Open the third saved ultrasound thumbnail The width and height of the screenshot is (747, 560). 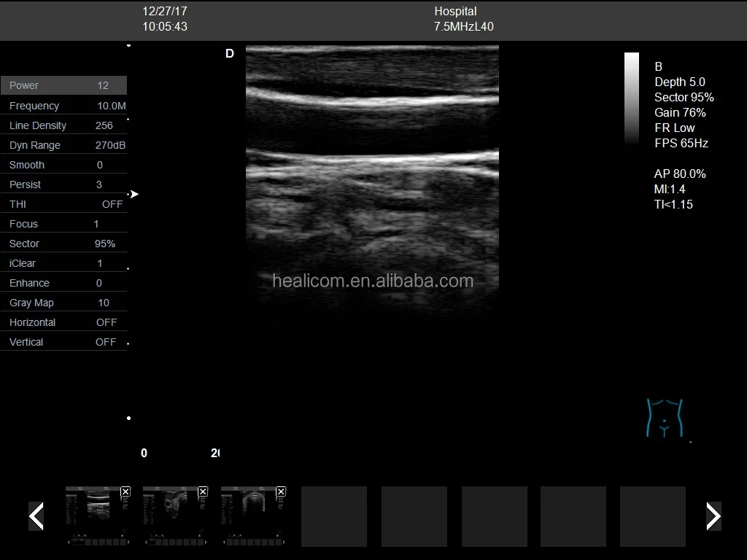[x=253, y=516]
